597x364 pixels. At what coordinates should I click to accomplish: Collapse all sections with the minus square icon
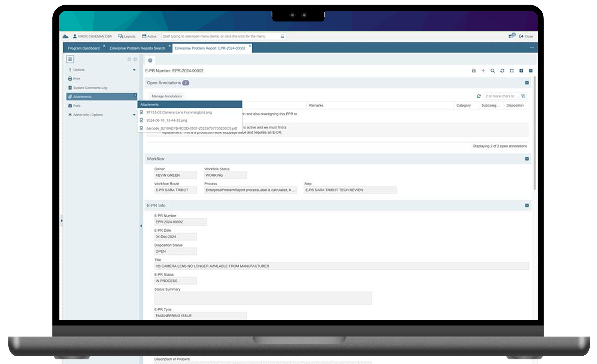531,71
